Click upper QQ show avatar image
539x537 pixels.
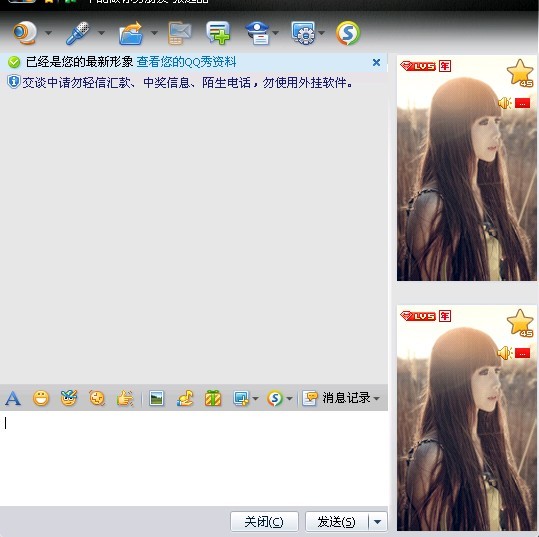(466, 168)
